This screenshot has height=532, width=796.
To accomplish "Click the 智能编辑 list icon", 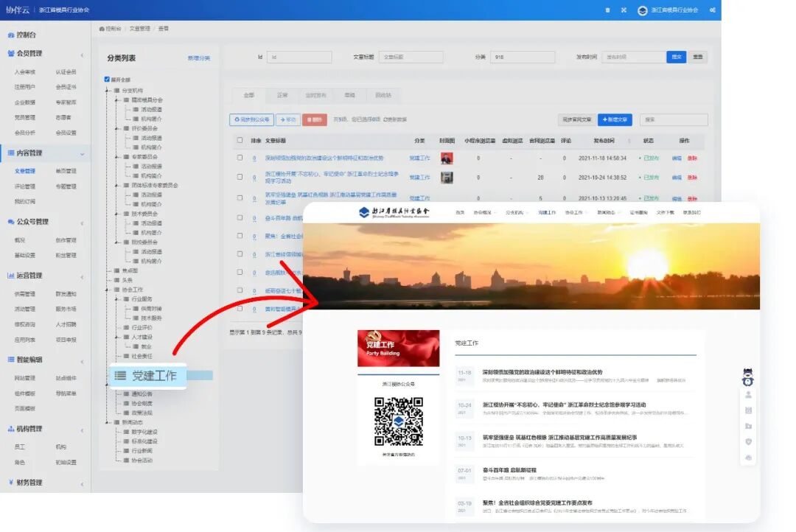I will (x=10, y=360).
